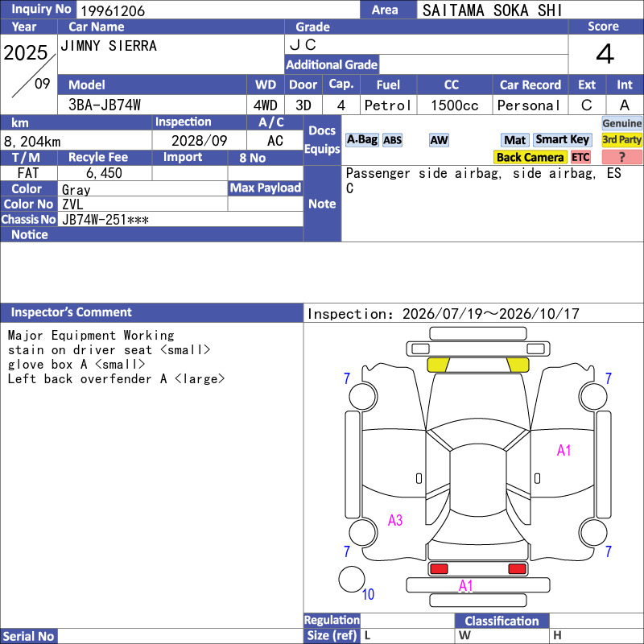Viewport: 644px width, 644px height.
Task: Click the Chassis No value field
Action: [180, 220]
